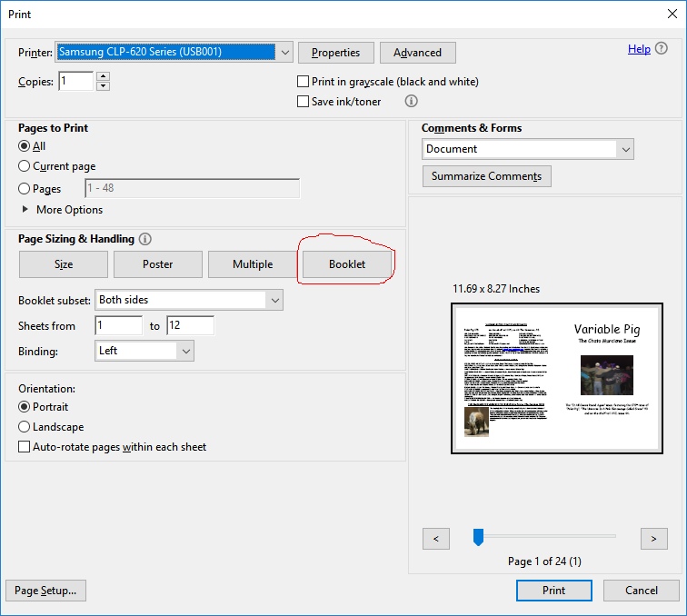Enable Print in grayscale checkbox

[x=304, y=82]
